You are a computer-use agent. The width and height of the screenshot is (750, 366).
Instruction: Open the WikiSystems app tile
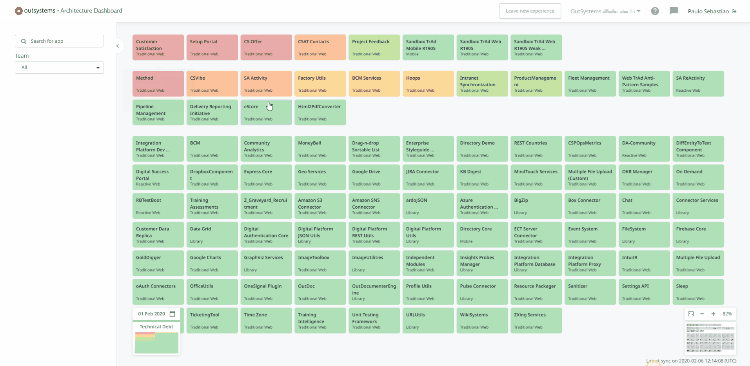tap(482, 321)
